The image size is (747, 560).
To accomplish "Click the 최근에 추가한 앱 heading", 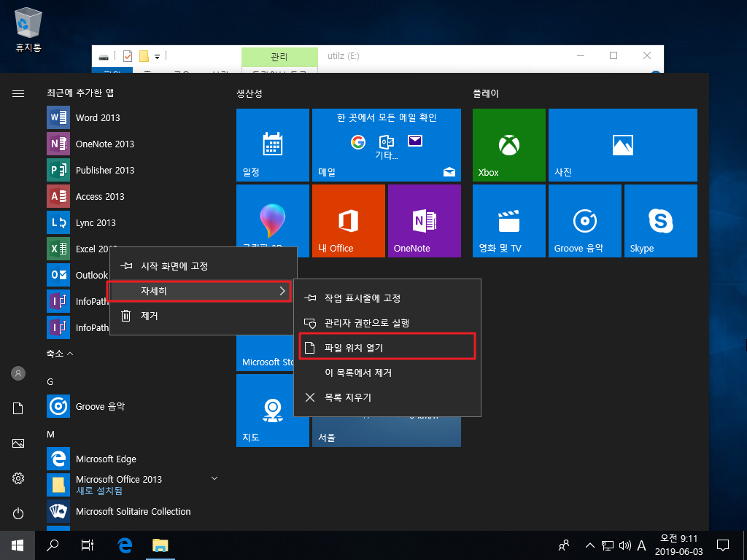I will coord(80,93).
